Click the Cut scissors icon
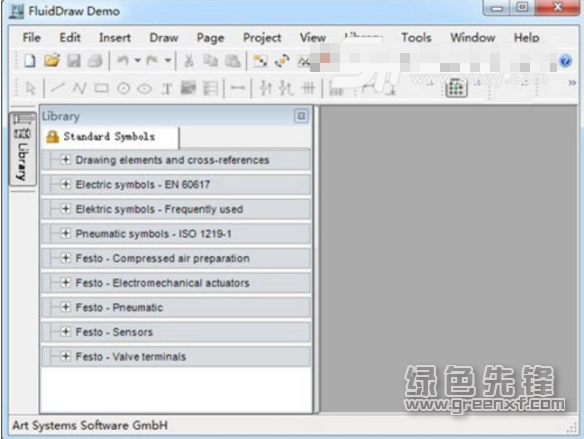584x439 pixels. coord(189,61)
